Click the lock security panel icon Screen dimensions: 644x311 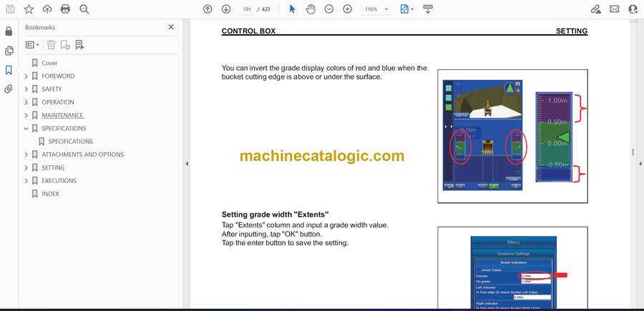click(x=9, y=31)
